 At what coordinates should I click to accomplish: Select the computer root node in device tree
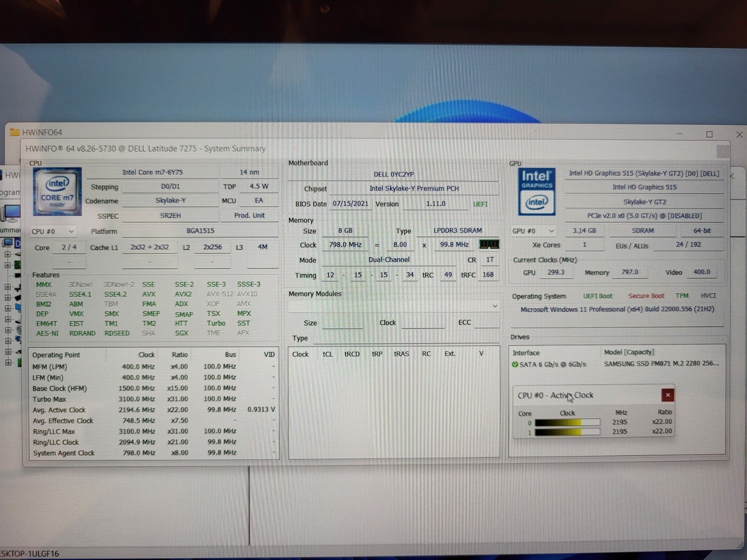point(12,243)
